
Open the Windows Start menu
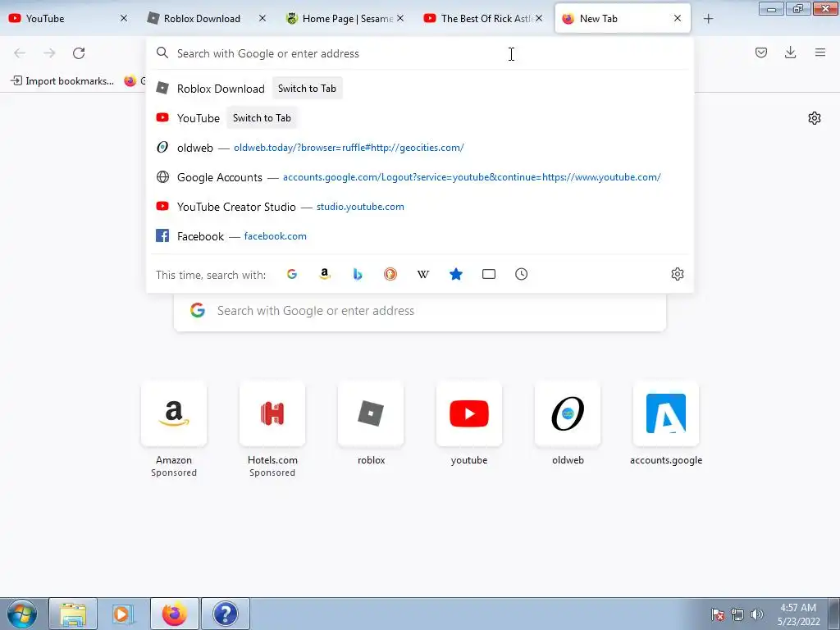tap(21, 614)
